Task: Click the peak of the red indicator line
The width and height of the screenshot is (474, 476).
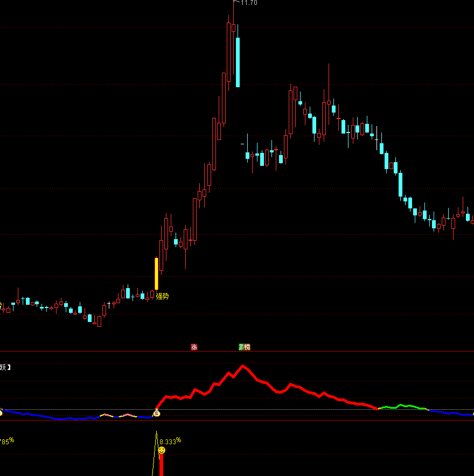Action: coord(243,365)
